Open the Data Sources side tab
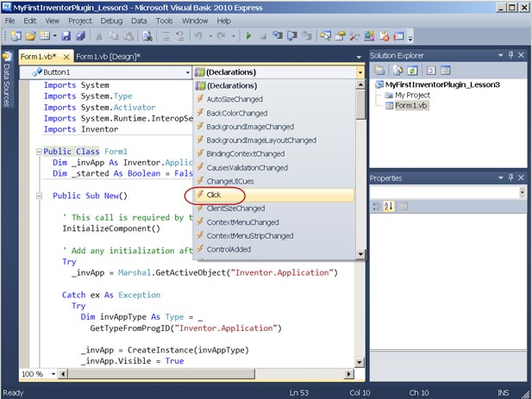This screenshot has height=399, width=532. tap(6, 79)
